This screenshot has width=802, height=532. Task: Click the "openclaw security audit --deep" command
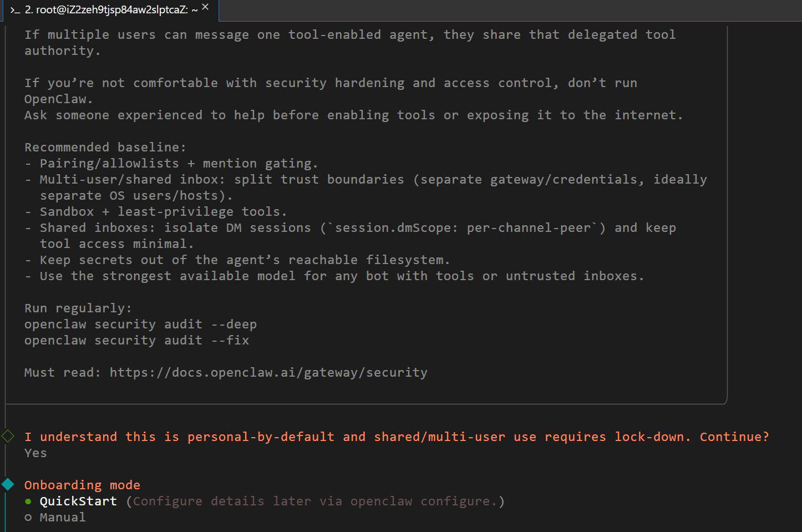coord(140,325)
